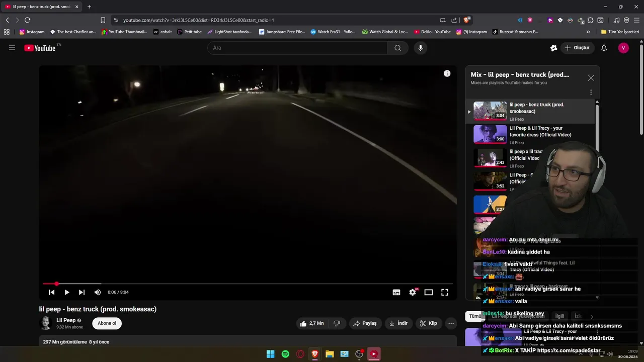Open more actions menu under the video
This screenshot has width=644, height=362.
451,323
